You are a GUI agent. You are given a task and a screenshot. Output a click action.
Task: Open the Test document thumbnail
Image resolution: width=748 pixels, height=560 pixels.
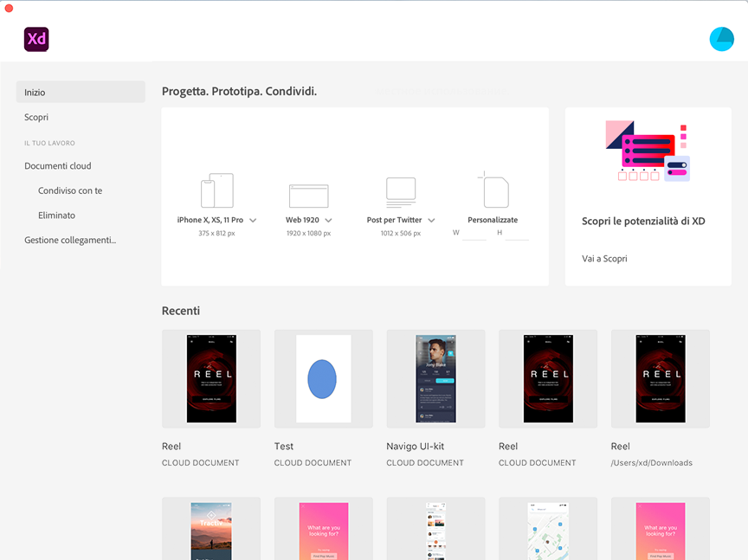(324, 379)
